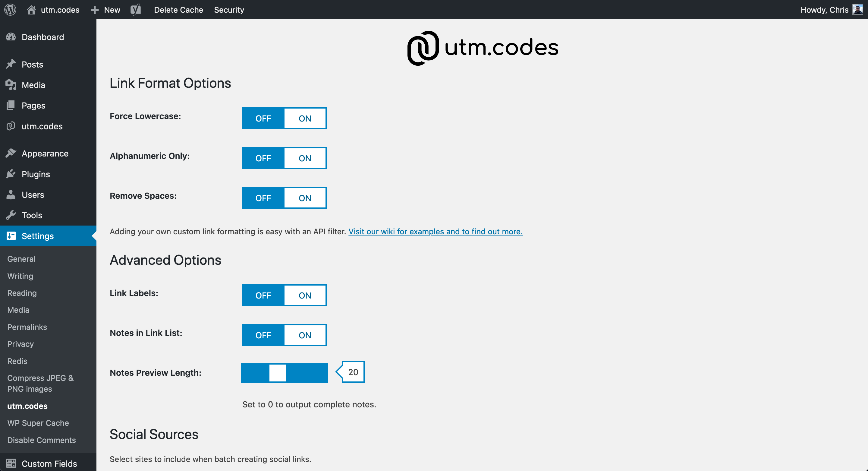Open Redis settings submenu

click(x=17, y=361)
